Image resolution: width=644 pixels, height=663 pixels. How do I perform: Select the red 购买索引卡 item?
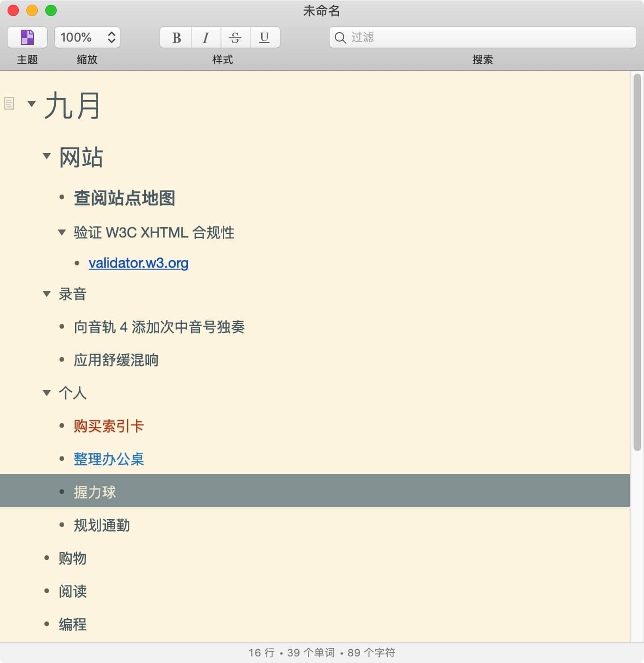click(109, 426)
